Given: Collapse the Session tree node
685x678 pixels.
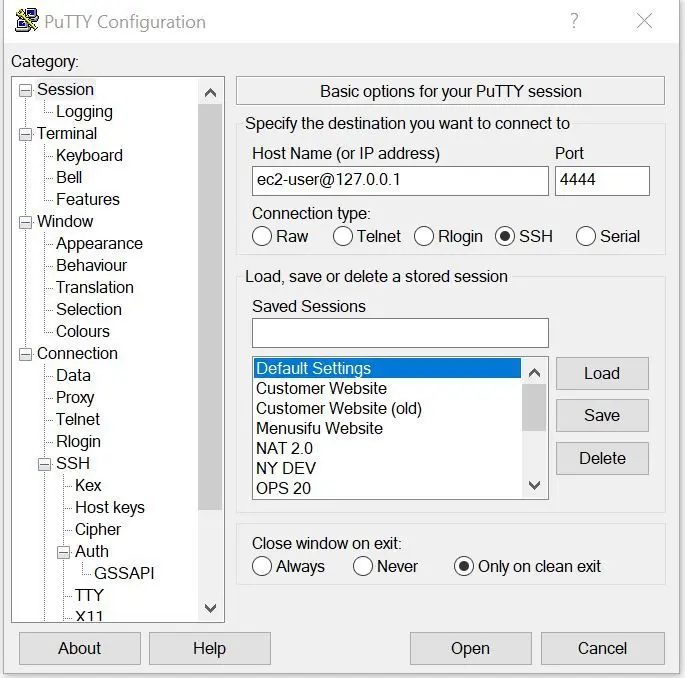Looking at the screenshot, I should click(25, 90).
